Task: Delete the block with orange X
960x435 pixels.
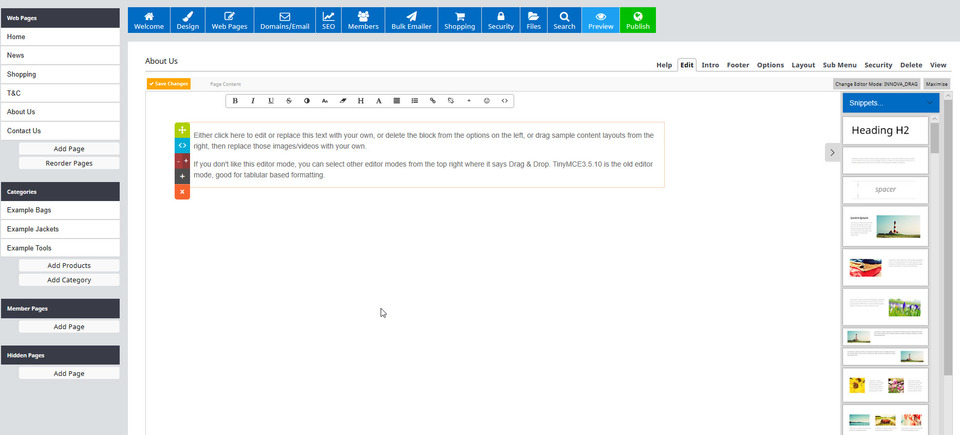Action: click(182, 191)
